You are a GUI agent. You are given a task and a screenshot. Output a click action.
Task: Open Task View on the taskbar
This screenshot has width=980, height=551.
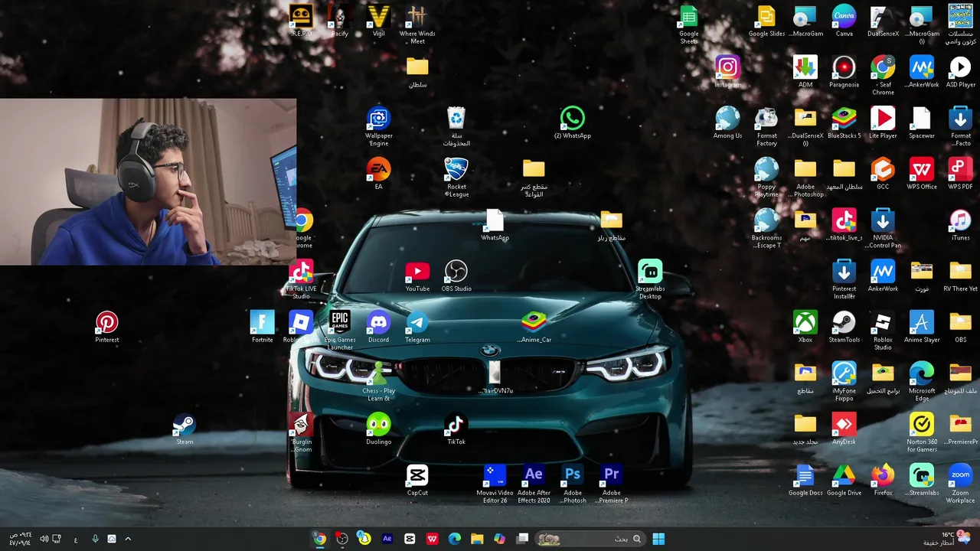click(522, 539)
